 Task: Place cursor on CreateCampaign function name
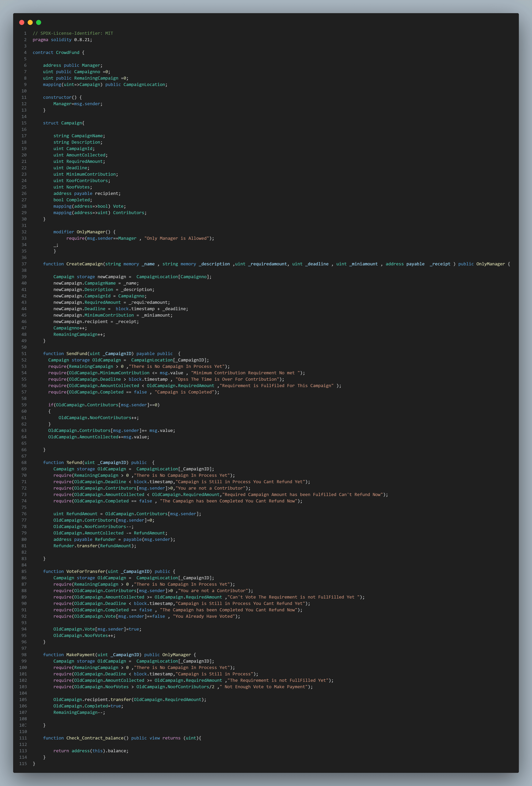point(84,264)
